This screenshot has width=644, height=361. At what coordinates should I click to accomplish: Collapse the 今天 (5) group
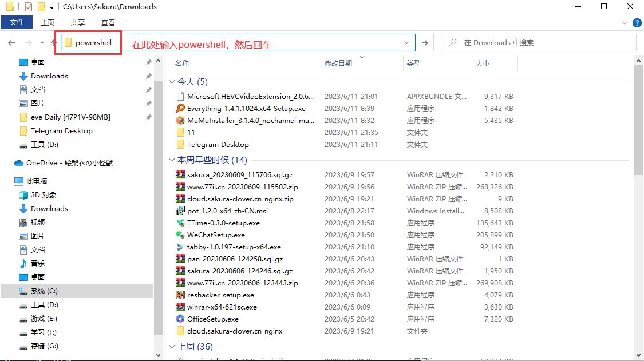pyautogui.click(x=172, y=82)
